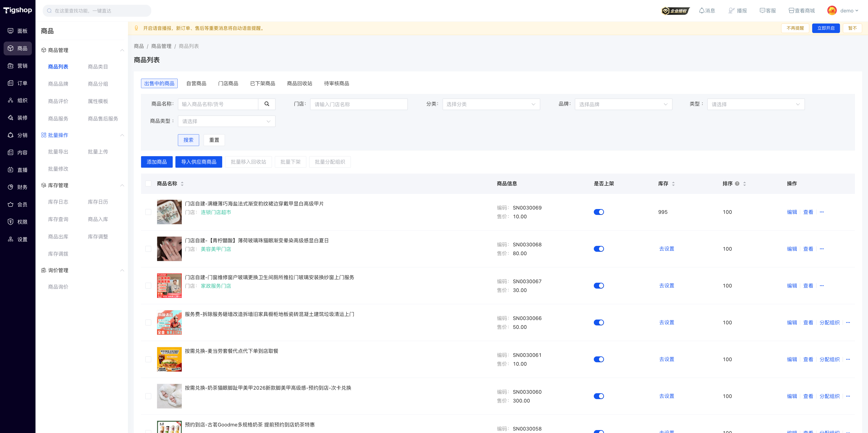Check the row for 麦当劳套餐 product
Viewport: 868px width, 433px height.
tap(148, 359)
